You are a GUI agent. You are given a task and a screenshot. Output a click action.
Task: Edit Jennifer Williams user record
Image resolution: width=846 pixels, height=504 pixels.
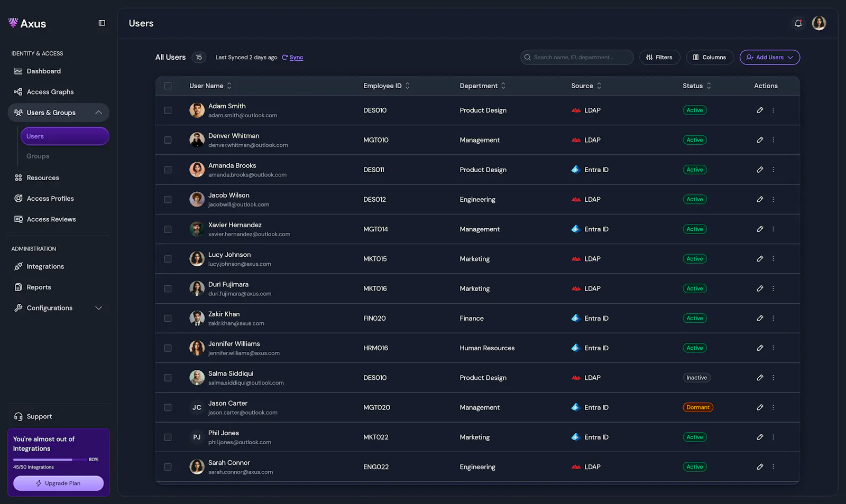[x=760, y=348]
